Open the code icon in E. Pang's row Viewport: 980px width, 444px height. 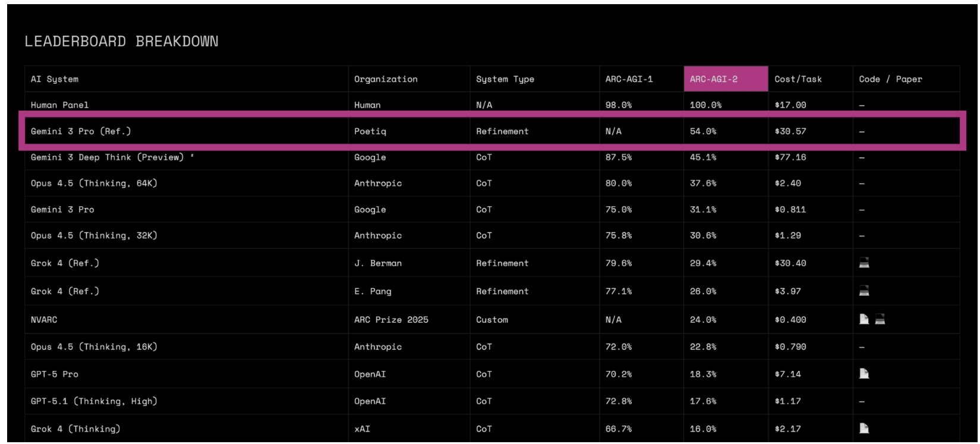(x=864, y=291)
